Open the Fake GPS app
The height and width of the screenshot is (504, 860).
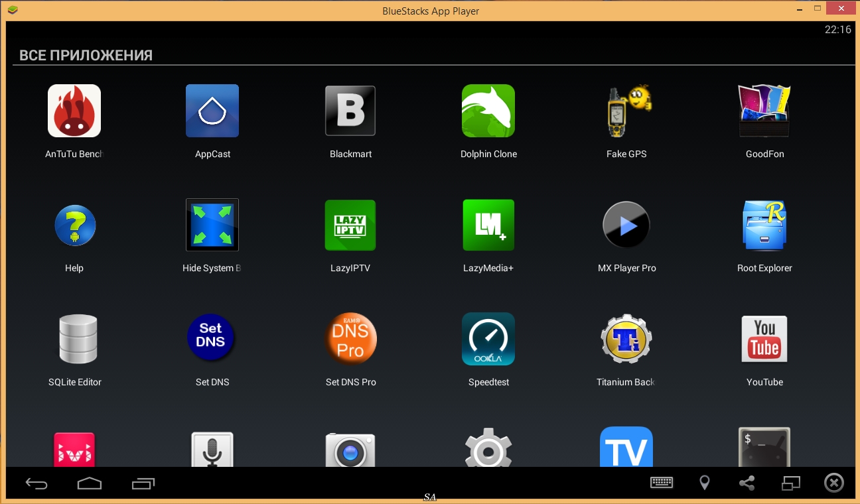(628, 111)
